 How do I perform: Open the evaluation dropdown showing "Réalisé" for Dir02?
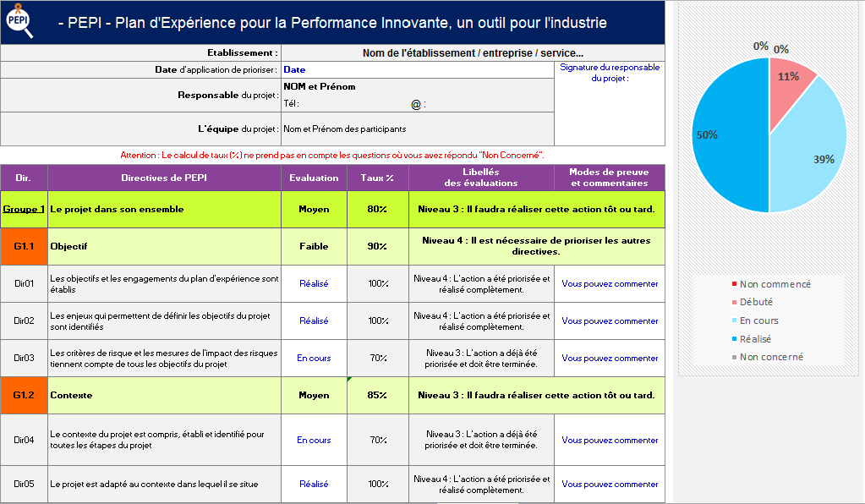tap(314, 320)
